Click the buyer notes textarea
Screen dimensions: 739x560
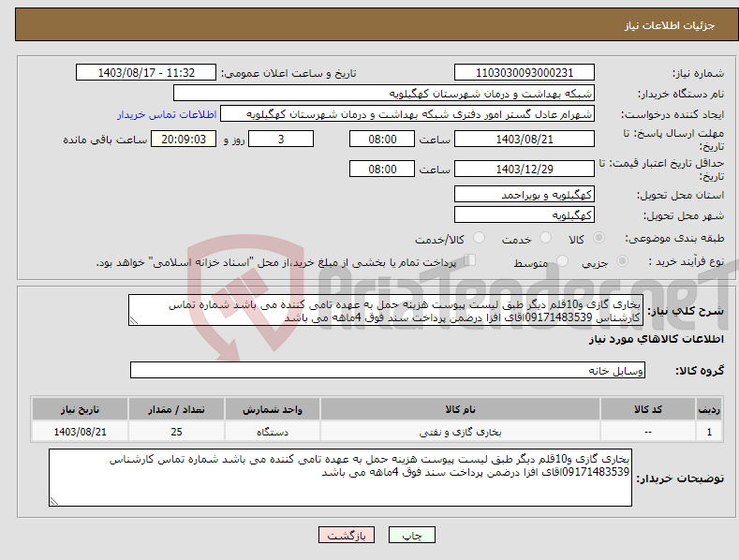tap(340, 478)
